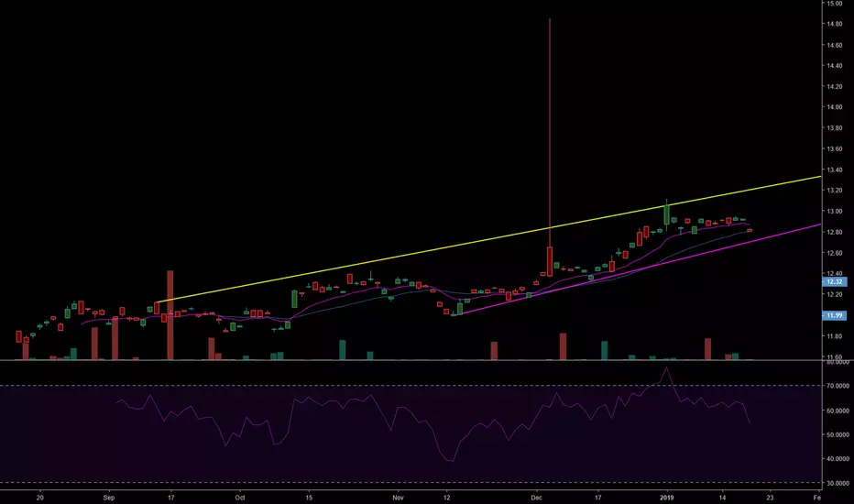The height and width of the screenshot is (504, 854).
Task: Select the December red volume bar
Action: click(x=564, y=346)
